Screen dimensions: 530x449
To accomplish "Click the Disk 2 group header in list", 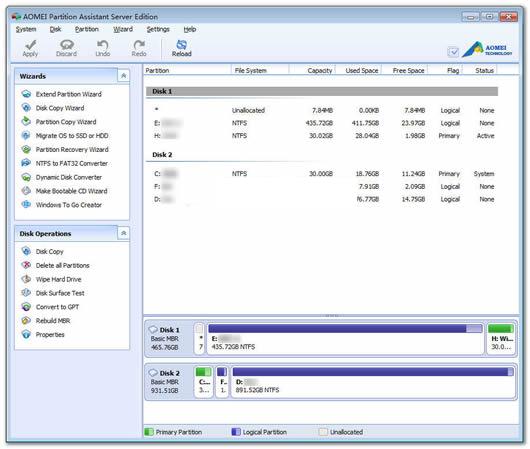I will 322,155.
